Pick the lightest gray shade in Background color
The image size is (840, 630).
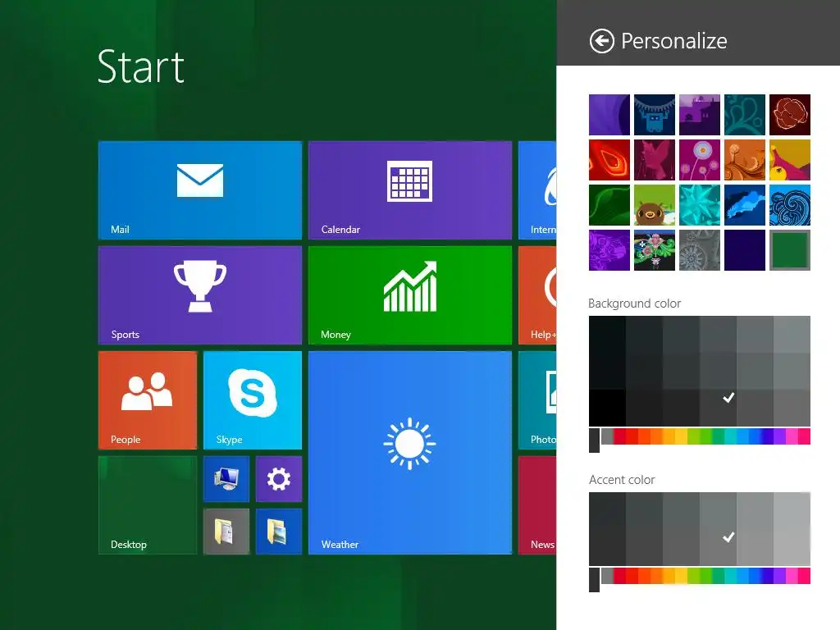pyautogui.click(x=792, y=335)
